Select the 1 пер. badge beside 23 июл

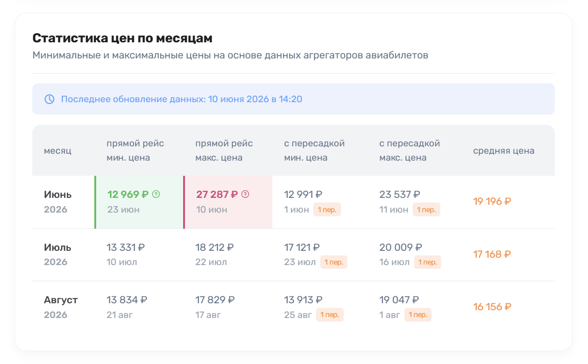coord(334,262)
